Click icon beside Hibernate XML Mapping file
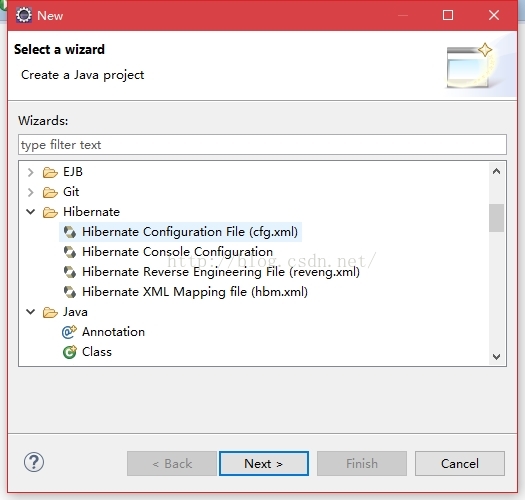Image resolution: width=525 pixels, height=500 pixels. 70,292
